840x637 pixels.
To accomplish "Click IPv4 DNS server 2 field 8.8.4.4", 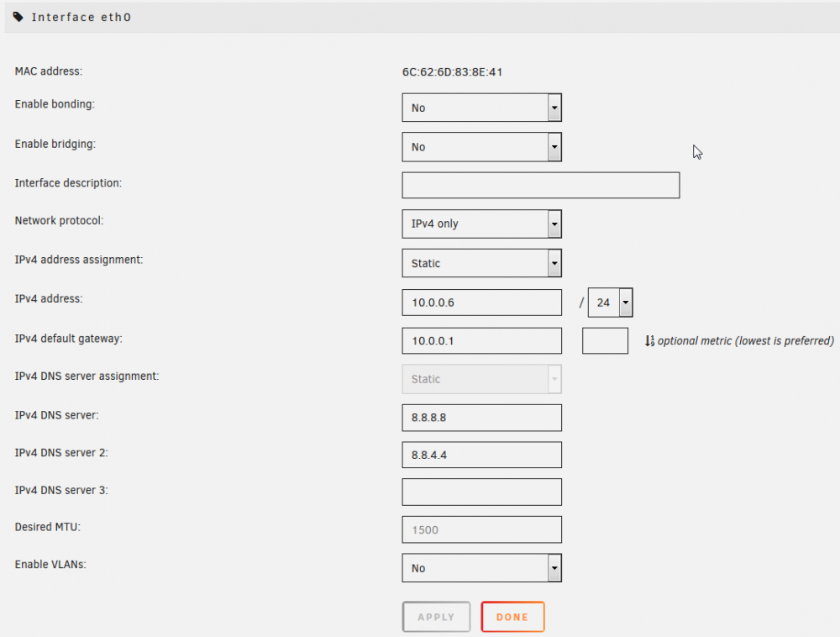I will pyautogui.click(x=481, y=455).
